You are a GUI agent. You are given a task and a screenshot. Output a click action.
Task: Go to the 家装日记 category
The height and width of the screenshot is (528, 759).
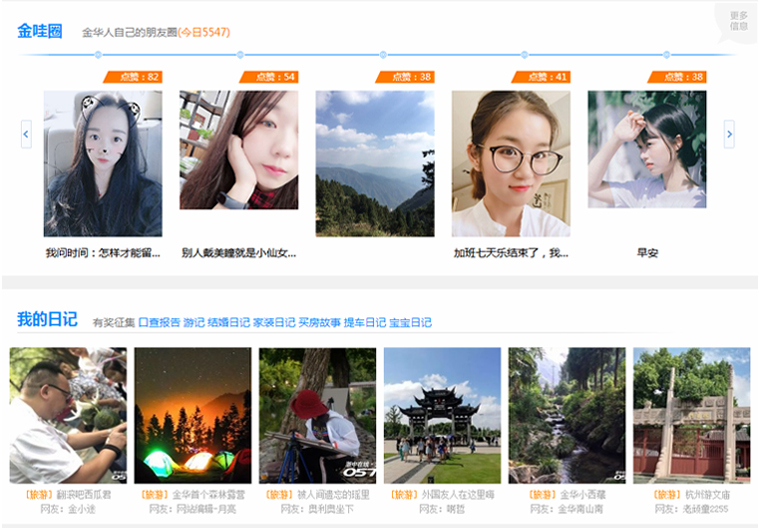274,323
